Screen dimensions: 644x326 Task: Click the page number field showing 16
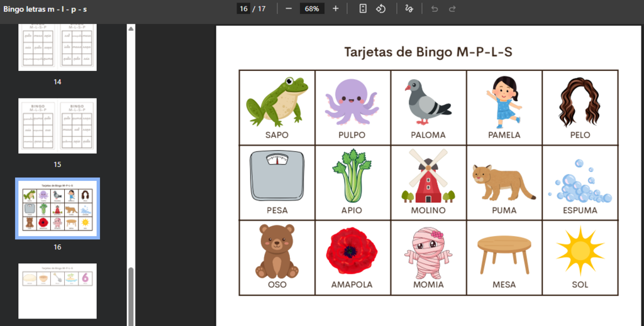[243, 9]
